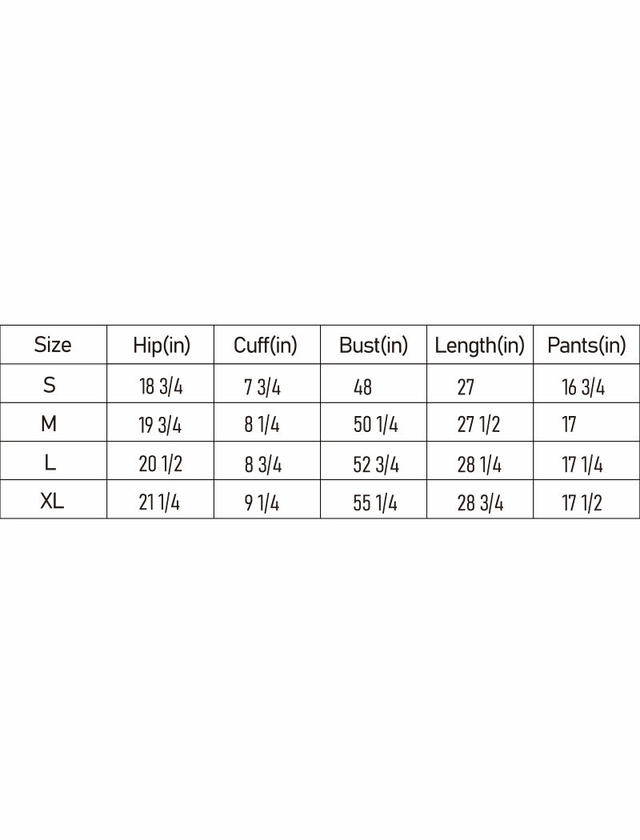Click the bust value 48

pyautogui.click(x=362, y=388)
